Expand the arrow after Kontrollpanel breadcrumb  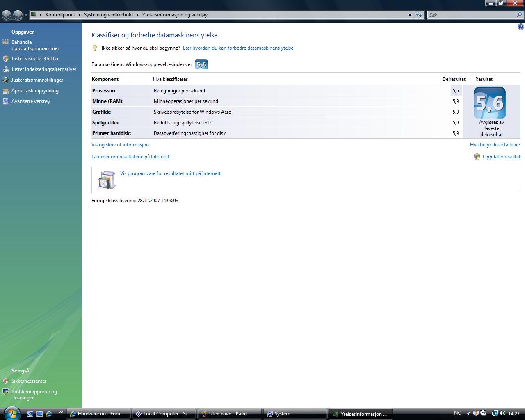point(80,15)
